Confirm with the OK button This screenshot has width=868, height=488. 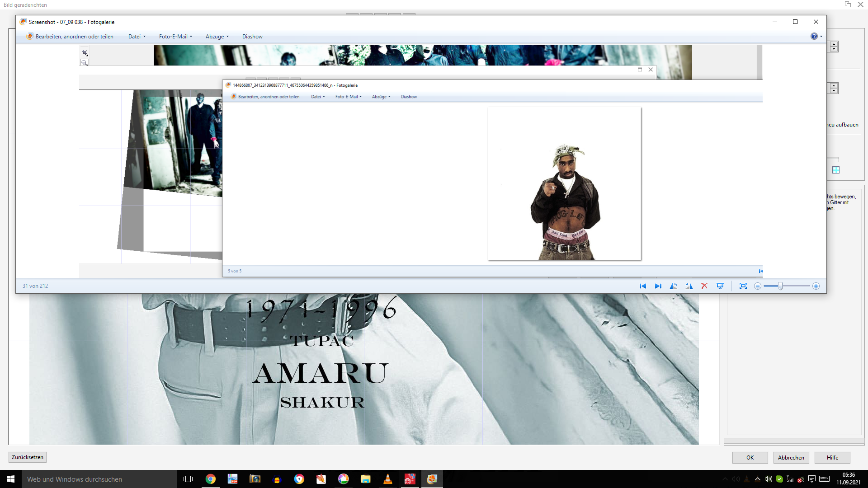[x=750, y=458]
